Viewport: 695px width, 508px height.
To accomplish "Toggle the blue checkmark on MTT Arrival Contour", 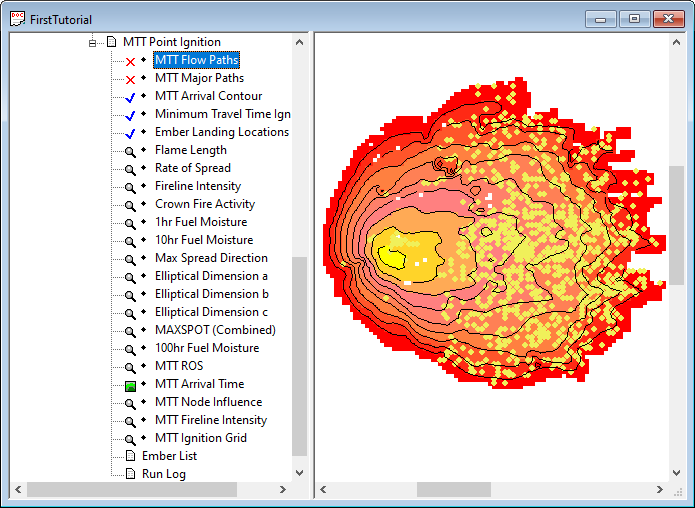I will (130, 97).
